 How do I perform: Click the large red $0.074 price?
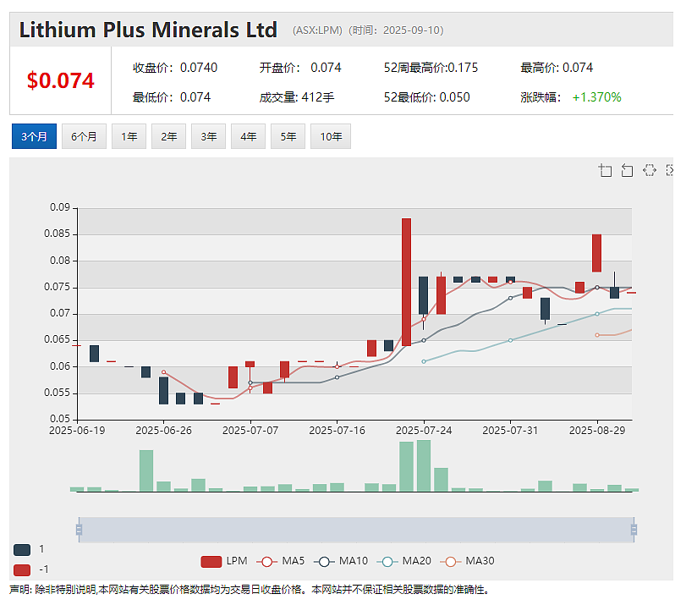[x=60, y=80]
